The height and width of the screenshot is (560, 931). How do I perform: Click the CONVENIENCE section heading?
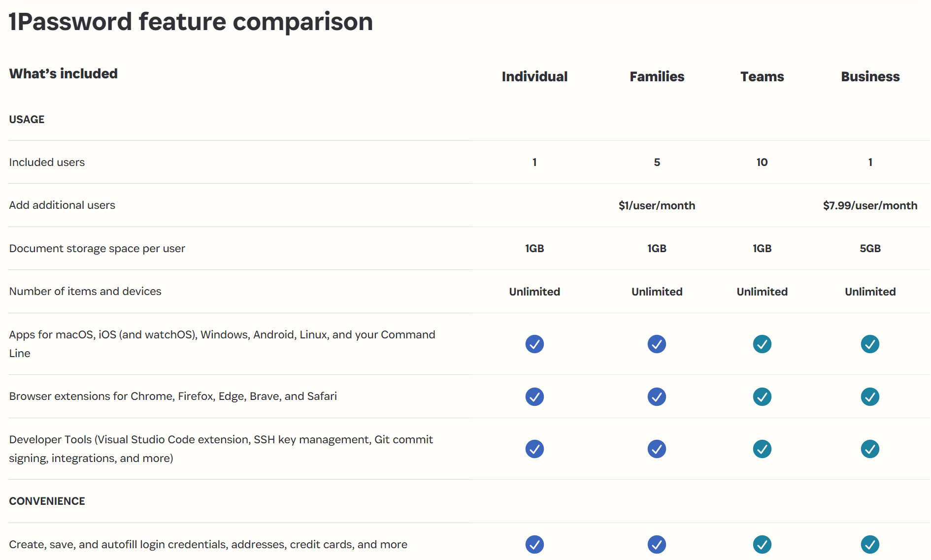(47, 501)
